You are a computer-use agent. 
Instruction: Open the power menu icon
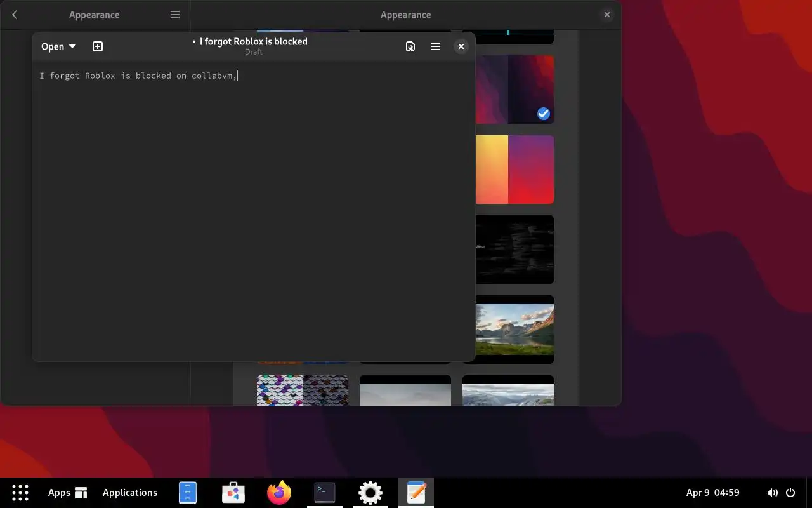point(790,493)
